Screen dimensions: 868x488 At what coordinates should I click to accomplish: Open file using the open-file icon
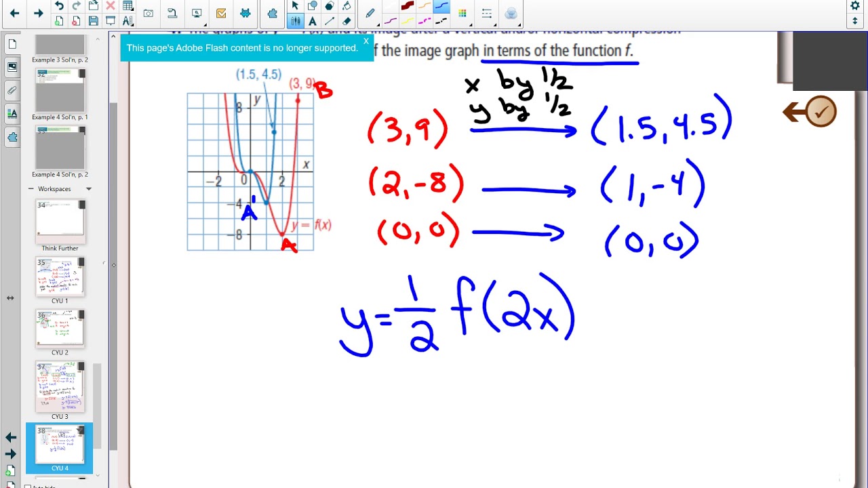click(94, 6)
